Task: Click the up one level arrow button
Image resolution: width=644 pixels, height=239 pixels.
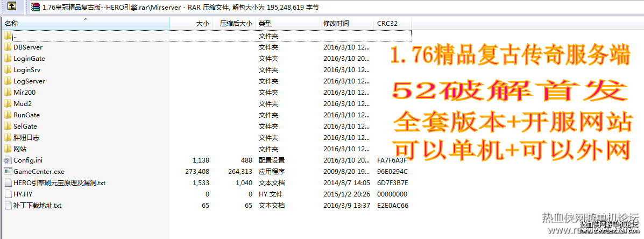Action: tap(12, 6)
